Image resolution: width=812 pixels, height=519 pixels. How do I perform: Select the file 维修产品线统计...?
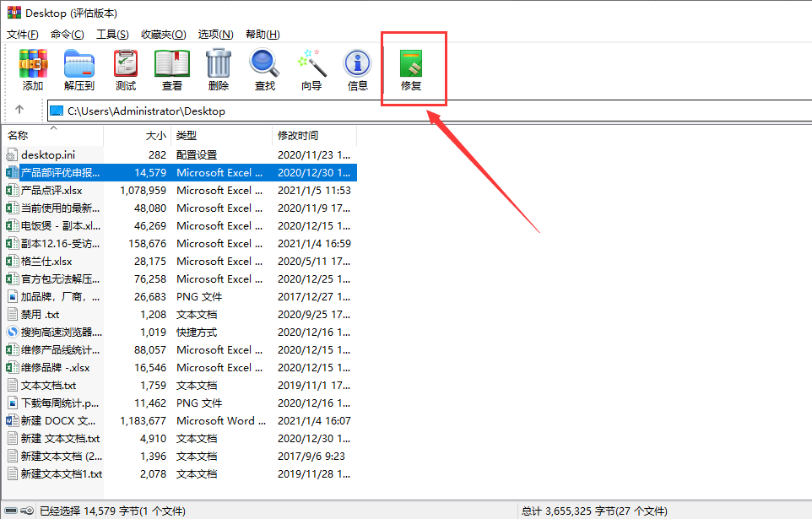pyautogui.click(x=60, y=350)
